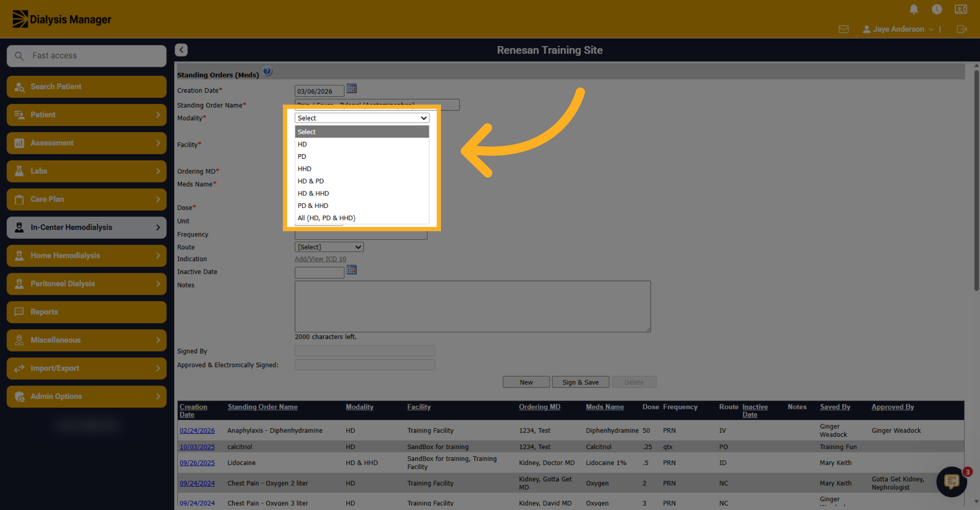Viewport: 980px width, 510px height.
Task: Choose HD & HHD modality option
Action: (362, 193)
